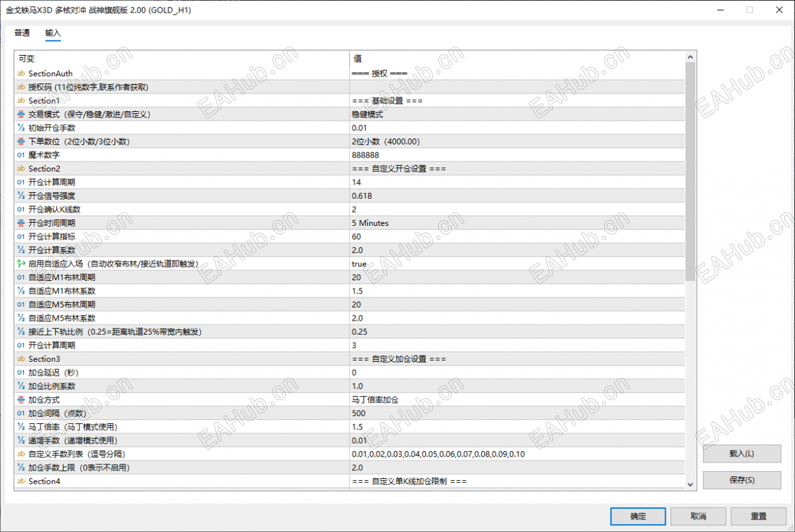Click the string icon beside Section3

click(x=21, y=358)
